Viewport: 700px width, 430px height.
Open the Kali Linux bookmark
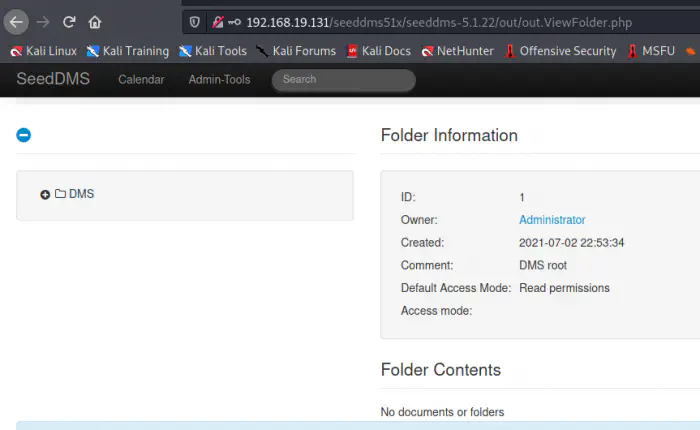tap(43, 51)
